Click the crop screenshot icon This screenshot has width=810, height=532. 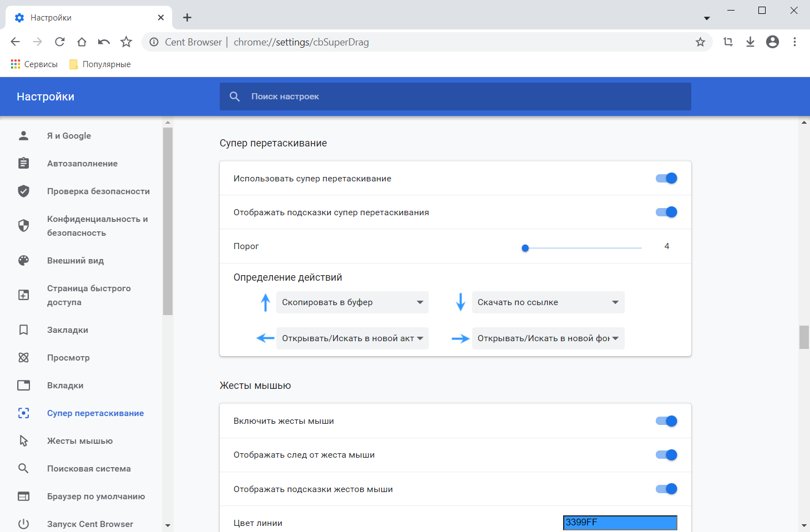[728, 42]
